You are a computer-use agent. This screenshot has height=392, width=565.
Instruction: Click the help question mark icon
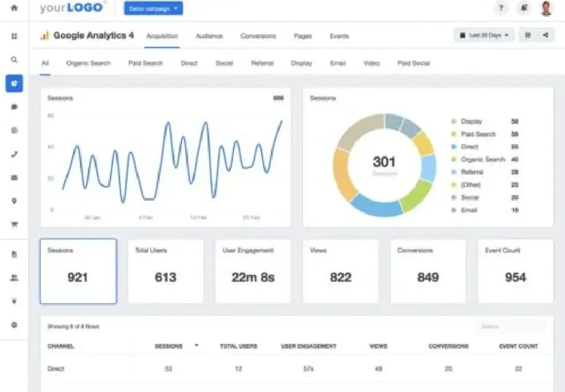coord(501,8)
